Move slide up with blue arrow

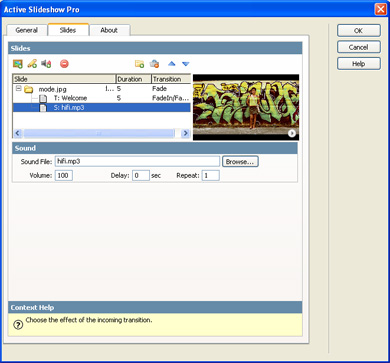point(172,64)
